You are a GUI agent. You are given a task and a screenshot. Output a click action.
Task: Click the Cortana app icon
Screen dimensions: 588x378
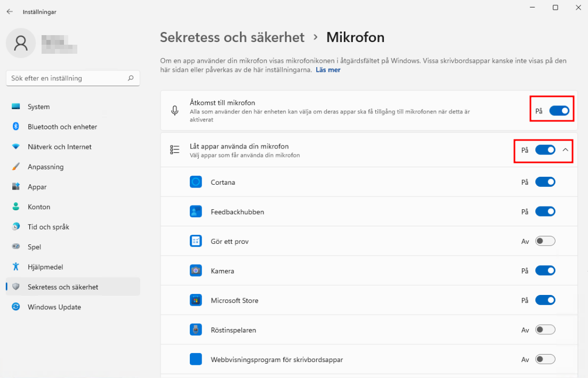click(x=196, y=182)
